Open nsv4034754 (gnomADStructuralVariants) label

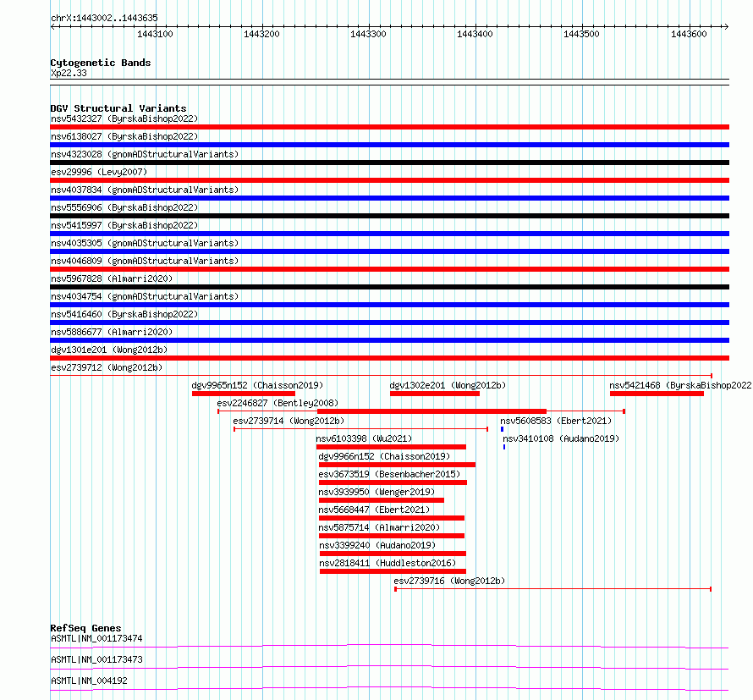pyautogui.click(x=145, y=296)
